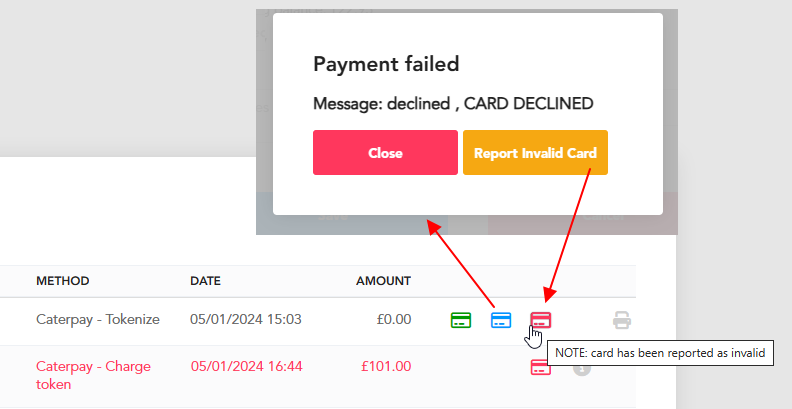Sort by the METHOD column header
Viewport: 792px width, 409px height.
click(63, 281)
